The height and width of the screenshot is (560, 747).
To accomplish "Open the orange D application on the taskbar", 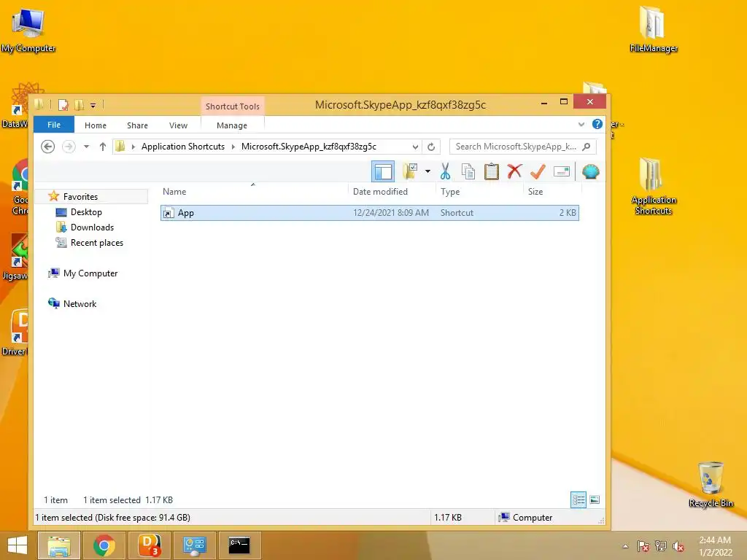I will pos(149,545).
